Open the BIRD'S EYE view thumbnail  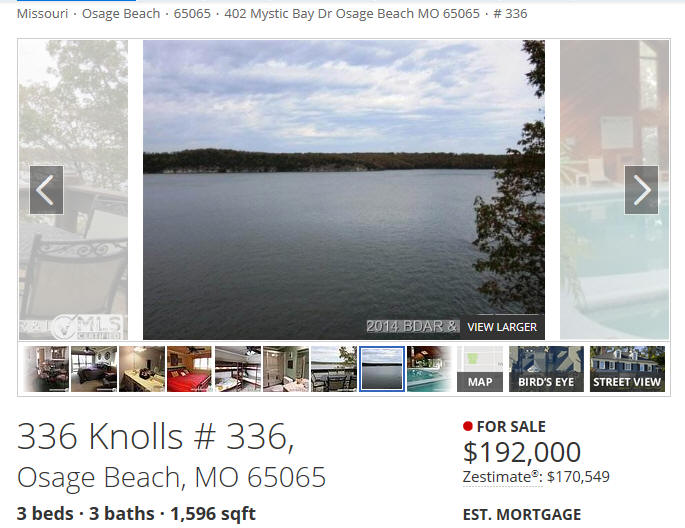(x=546, y=369)
